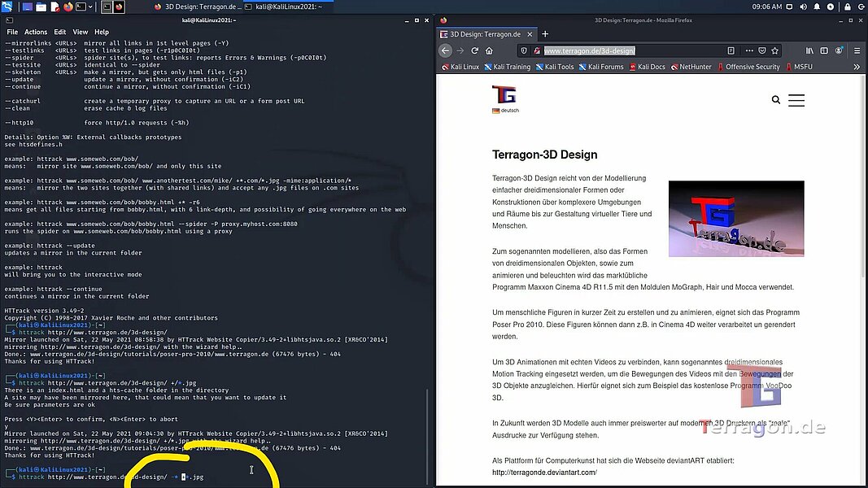Open the Firefox hamburger application menu
868x488 pixels.
(857, 51)
